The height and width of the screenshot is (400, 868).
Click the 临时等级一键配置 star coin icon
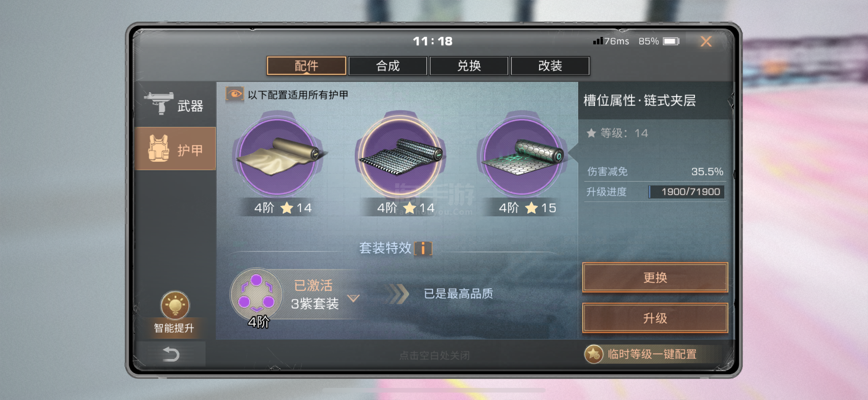click(x=593, y=354)
